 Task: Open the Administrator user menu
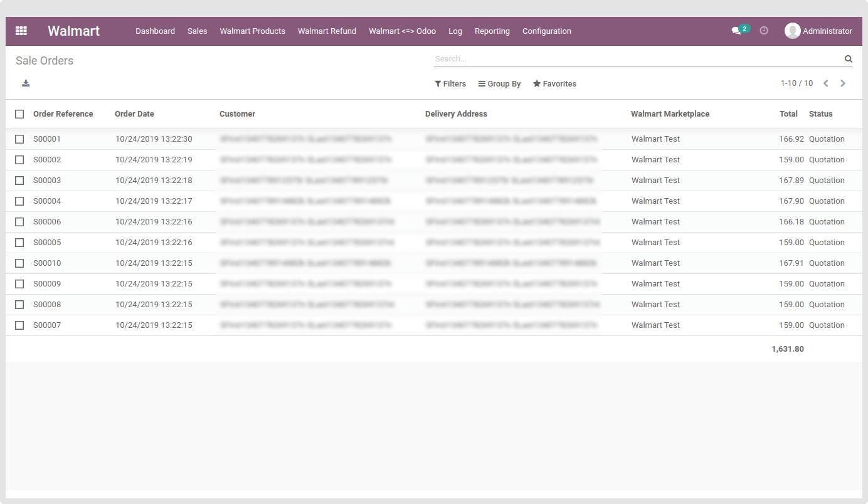[x=818, y=31]
